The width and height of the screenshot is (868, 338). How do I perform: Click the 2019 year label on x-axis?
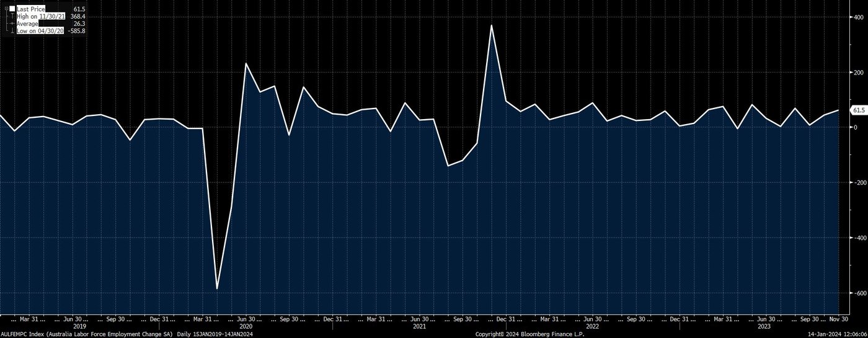79,326
